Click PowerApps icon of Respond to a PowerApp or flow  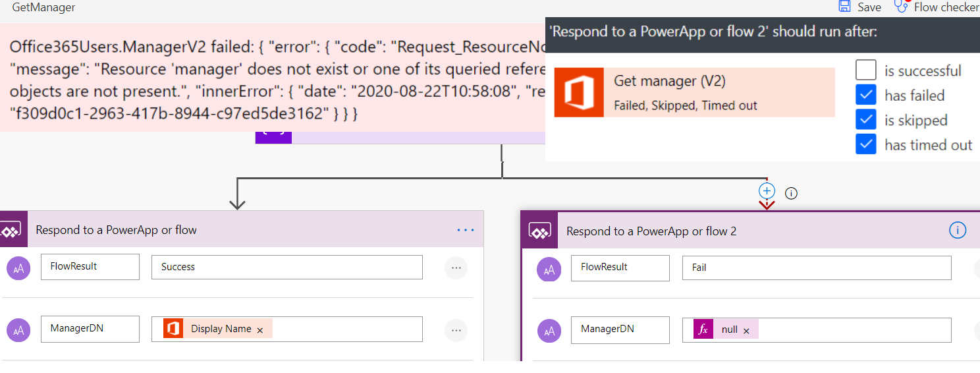pos(13,229)
